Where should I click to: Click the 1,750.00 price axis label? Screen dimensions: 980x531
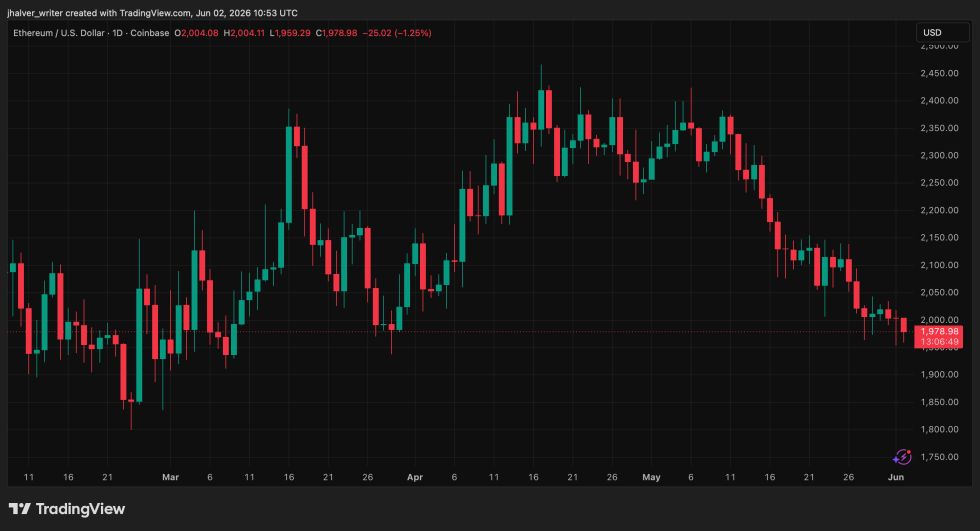point(939,457)
